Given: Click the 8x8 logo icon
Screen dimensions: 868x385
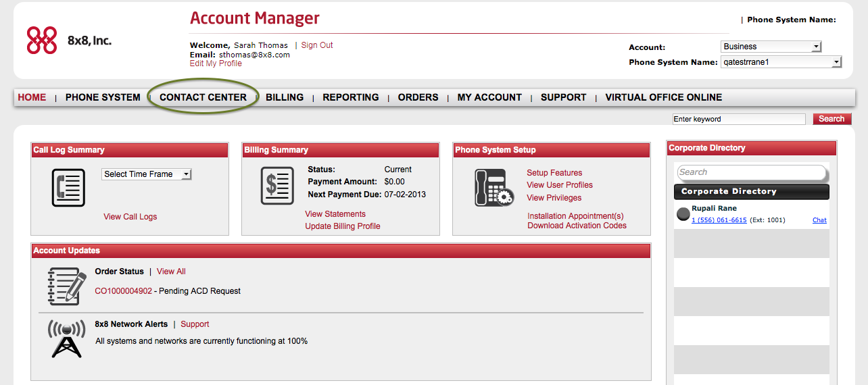Looking at the screenshot, I should tap(41, 41).
